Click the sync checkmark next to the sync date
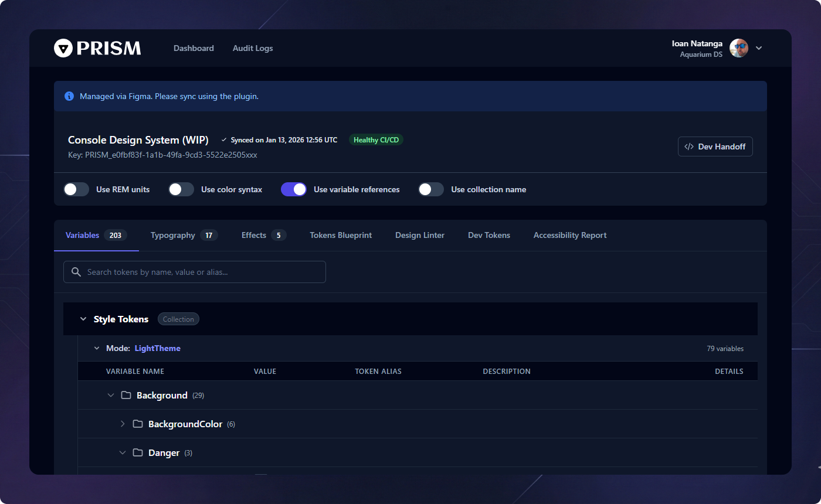 pos(223,139)
